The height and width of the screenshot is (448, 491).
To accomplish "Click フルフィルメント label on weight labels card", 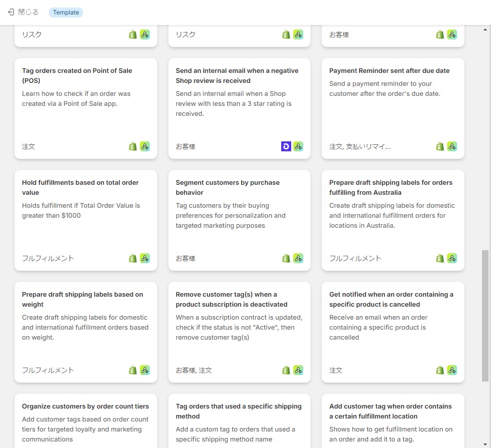I will click(x=48, y=370).
